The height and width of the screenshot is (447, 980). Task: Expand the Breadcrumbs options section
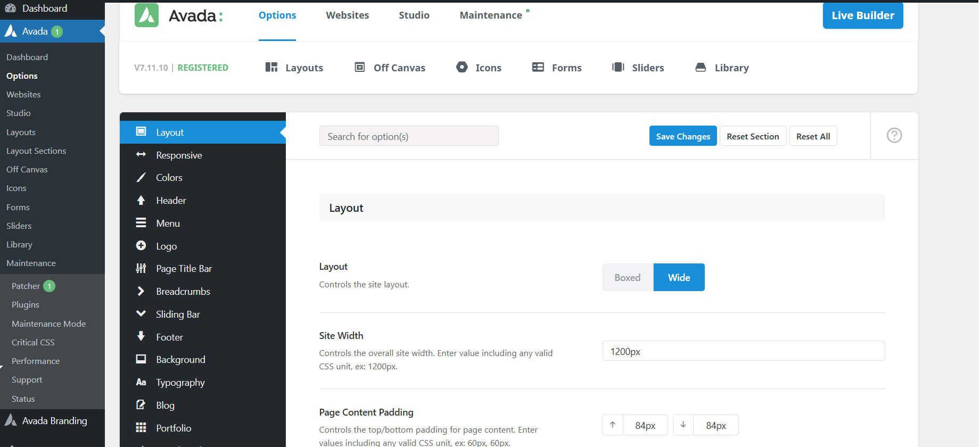183,292
